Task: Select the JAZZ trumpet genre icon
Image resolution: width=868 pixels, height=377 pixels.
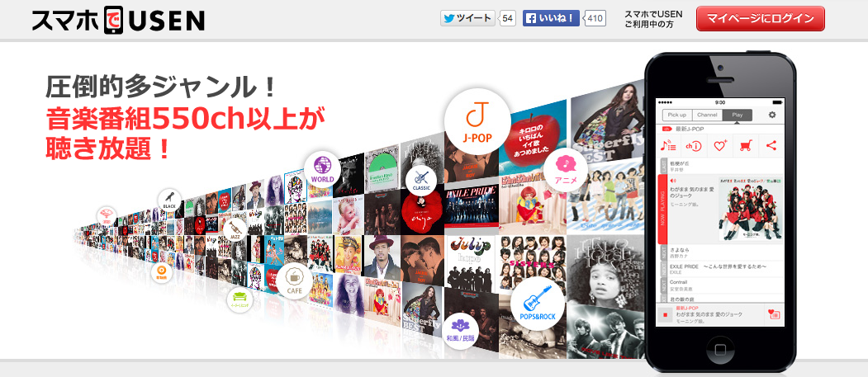Action: (x=235, y=230)
